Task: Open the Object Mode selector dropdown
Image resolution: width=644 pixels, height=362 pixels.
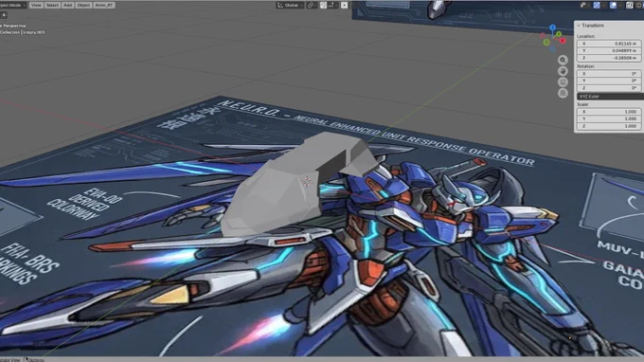Action: pyautogui.click(x=12, y=5)
